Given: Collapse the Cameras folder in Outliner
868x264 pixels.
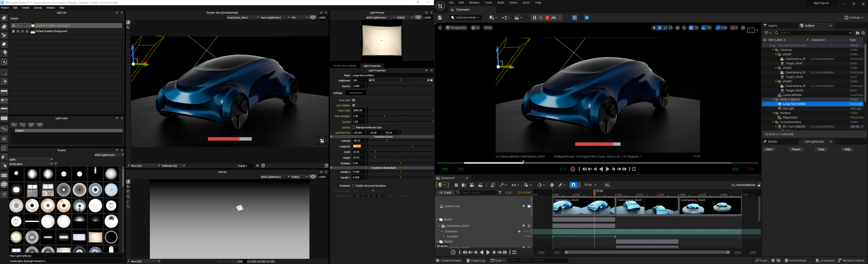Looking at the screenshot, I should coord(773,50).
